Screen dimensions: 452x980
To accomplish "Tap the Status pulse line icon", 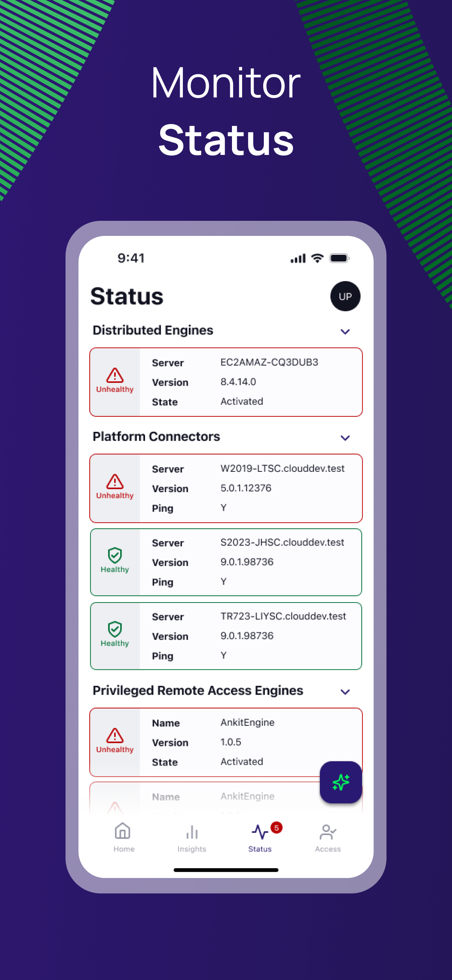I will click(x=260, y=832).
